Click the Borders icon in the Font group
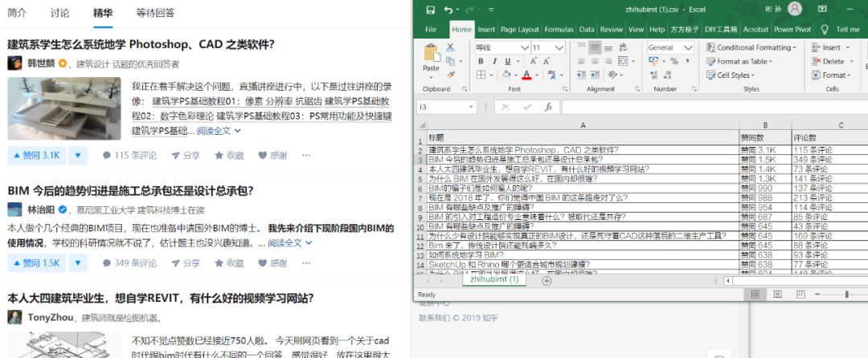 coord(481,75)
